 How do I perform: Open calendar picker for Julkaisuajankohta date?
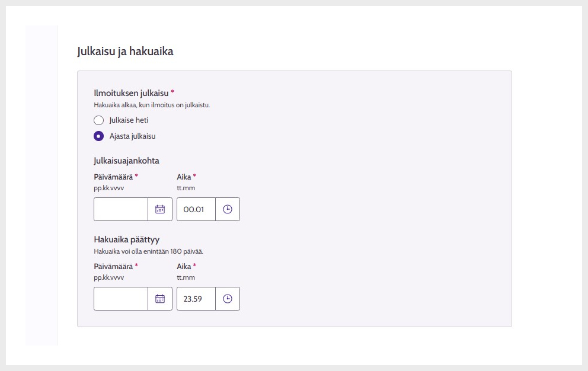coord(160,209)
